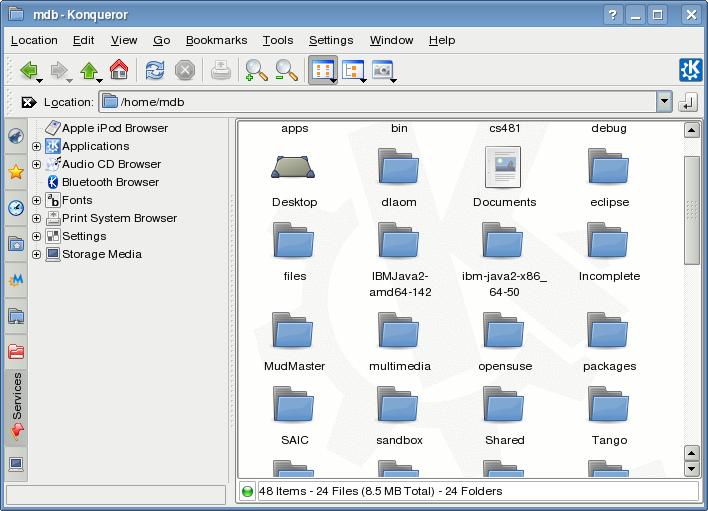Click the Forward arrow toolbar icon
The height and width of the screenshot is (511, 708).
click(x=59, y=70)
